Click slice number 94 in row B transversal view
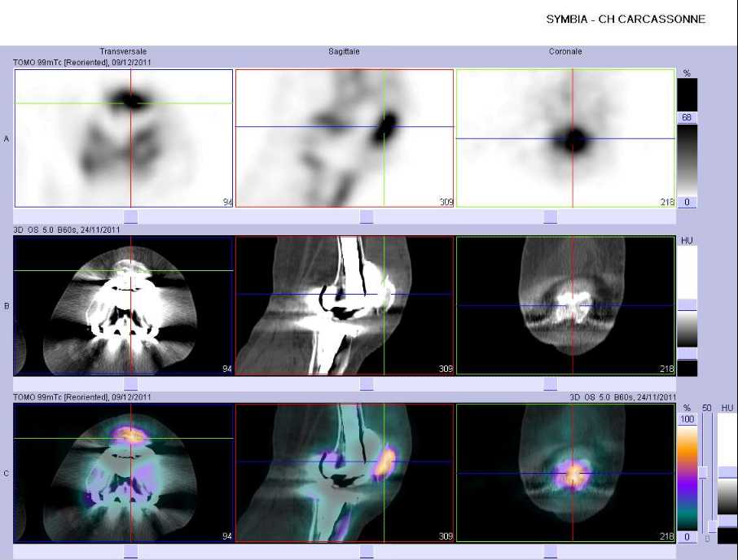 227,369
